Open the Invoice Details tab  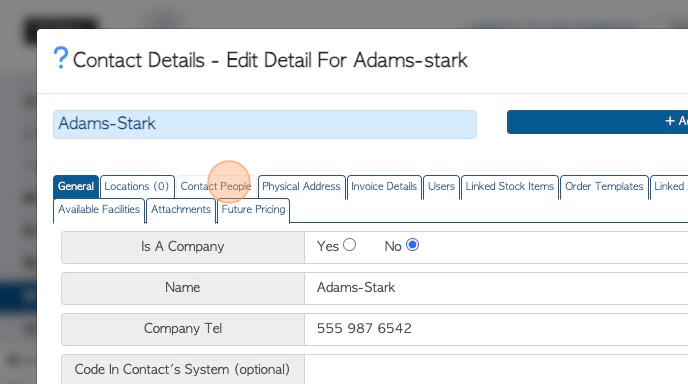(x=384, y=187)
